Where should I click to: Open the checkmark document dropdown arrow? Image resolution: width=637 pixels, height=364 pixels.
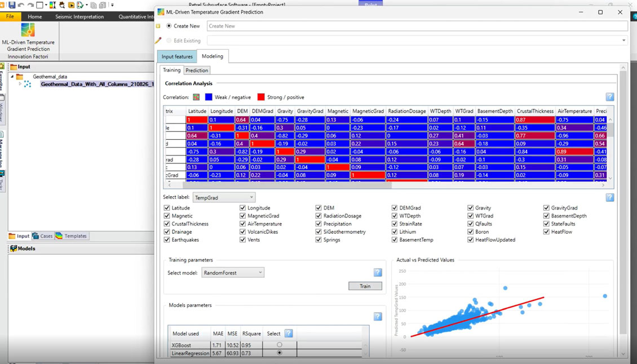[87, 5]
